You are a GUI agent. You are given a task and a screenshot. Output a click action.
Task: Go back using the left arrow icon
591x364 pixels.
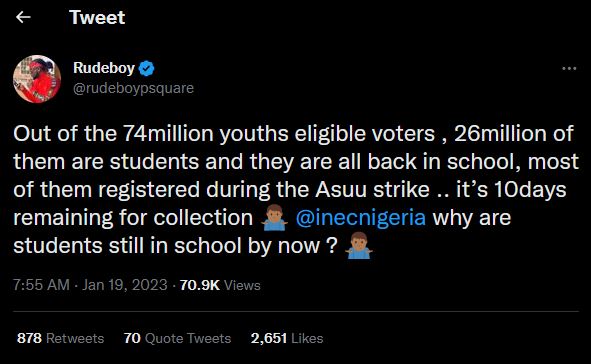click(x=23, y=17)
